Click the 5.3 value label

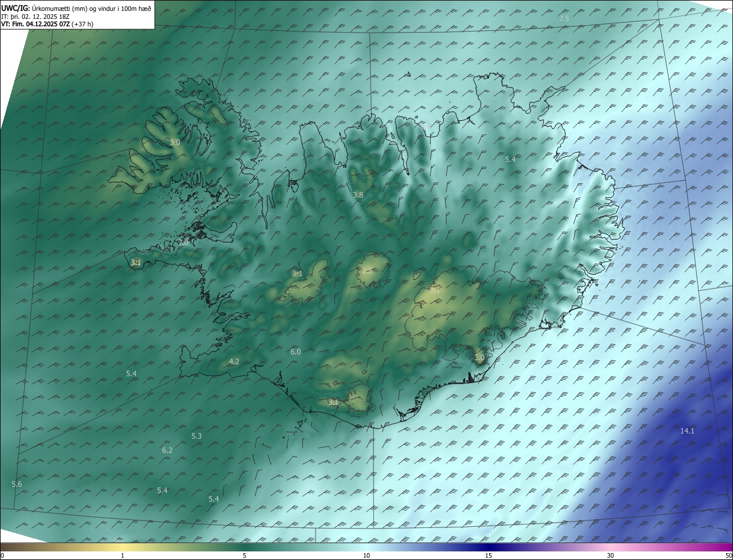(x=196, y=436)
